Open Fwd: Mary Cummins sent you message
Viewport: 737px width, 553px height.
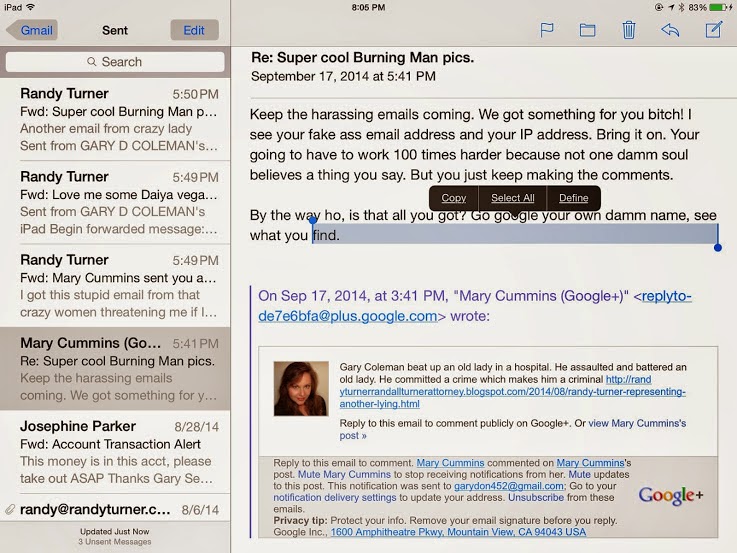click(115, 286)
